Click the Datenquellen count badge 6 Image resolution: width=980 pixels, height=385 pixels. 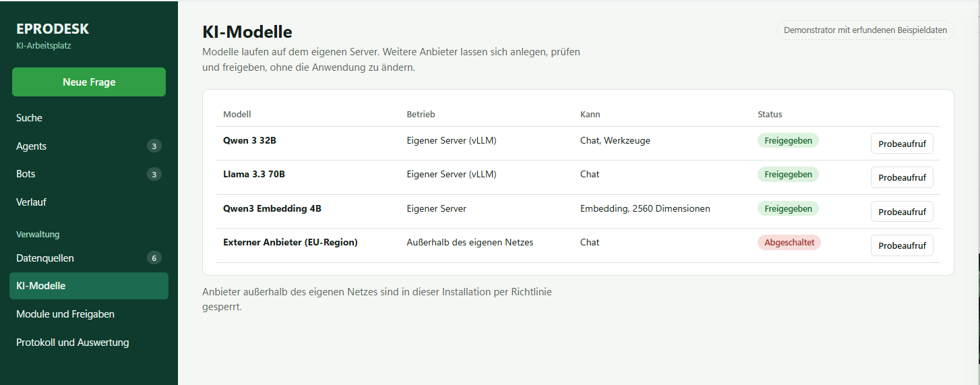point(154,258)
